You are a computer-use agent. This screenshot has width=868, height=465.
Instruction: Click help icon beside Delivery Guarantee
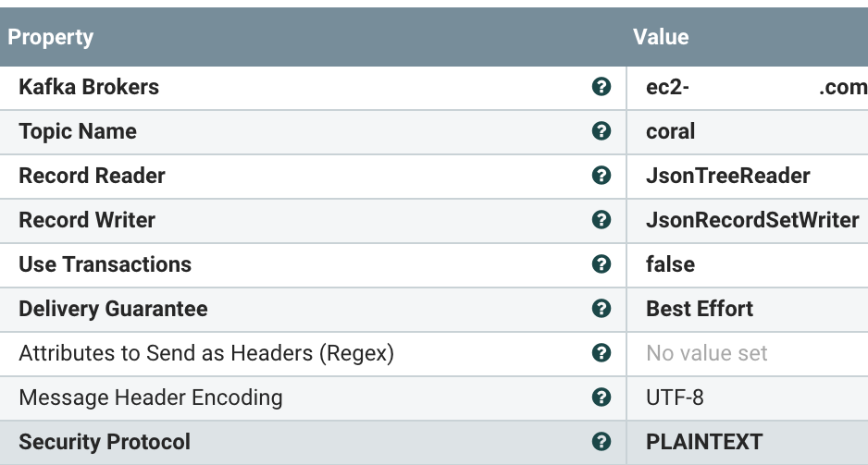[x=601, y=309]
